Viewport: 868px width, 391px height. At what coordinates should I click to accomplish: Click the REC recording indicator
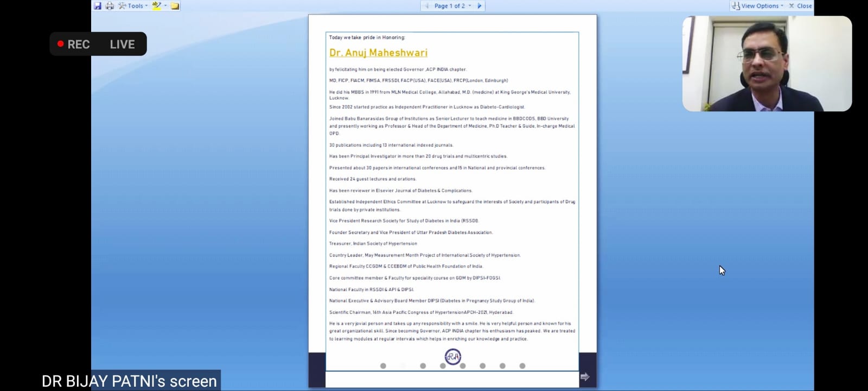pyautogui.click(x=74, y=45)
